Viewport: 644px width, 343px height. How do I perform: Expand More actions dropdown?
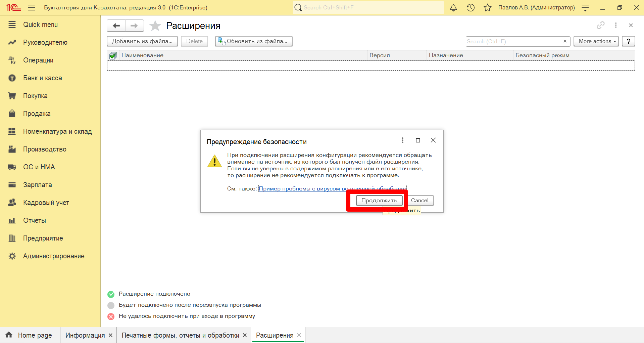coord(596,41)
